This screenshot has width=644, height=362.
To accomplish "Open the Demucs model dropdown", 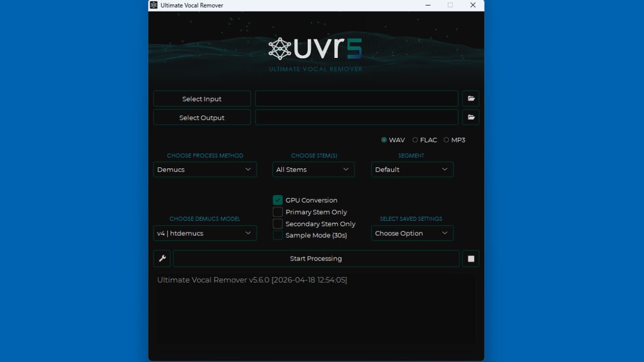I will pos(204,233).
